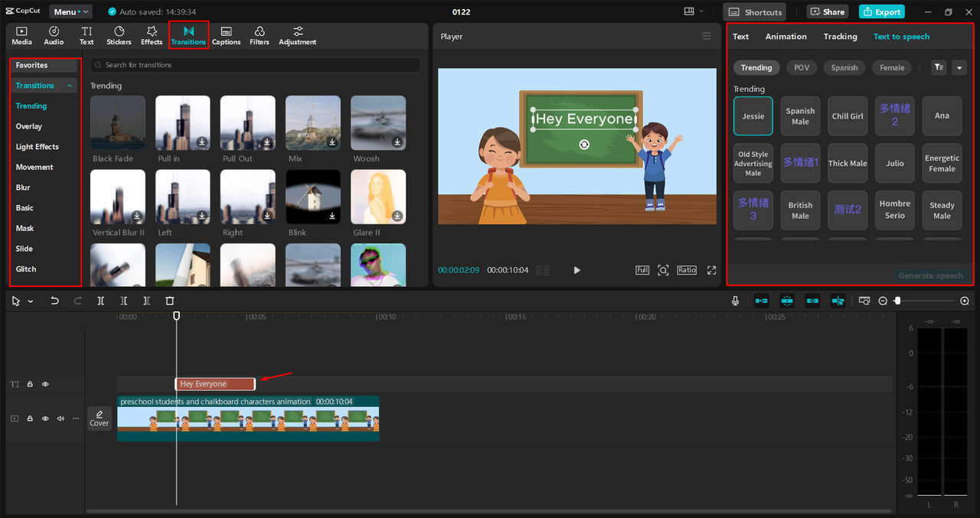
Task: Split the clip at playhead
Action: [x=100, y=301]
